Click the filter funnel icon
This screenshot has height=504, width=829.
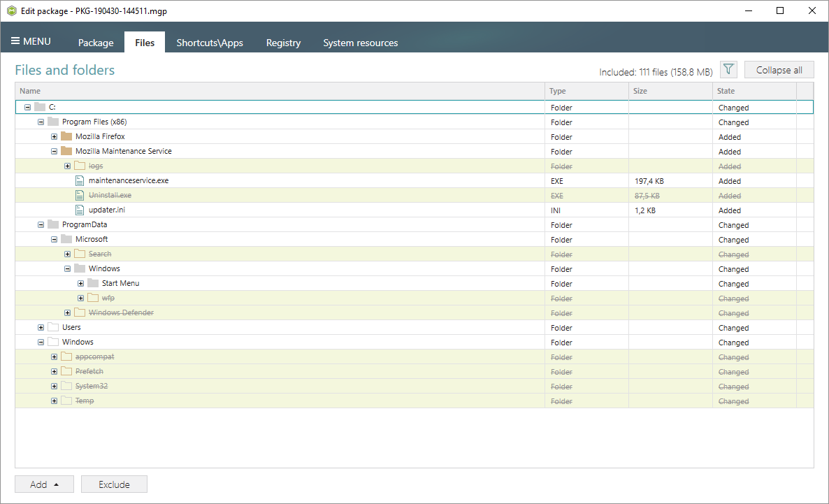tap(728, 69)
